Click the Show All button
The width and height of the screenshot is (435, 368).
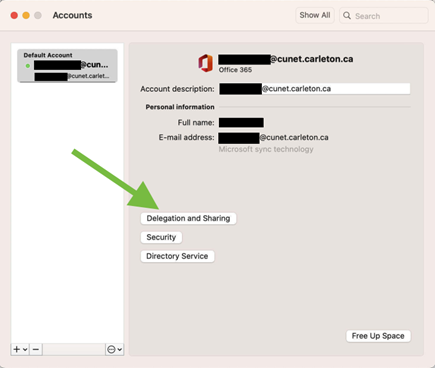315,15
